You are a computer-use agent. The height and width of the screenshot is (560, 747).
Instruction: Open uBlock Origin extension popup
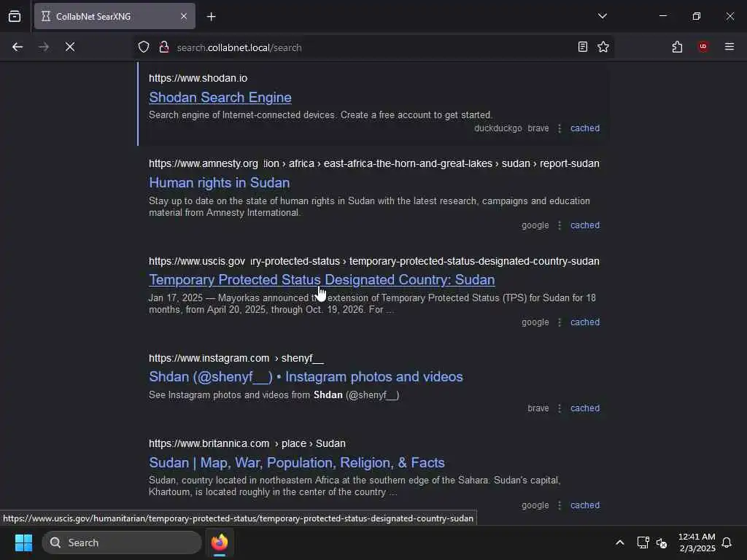[703, 47]
